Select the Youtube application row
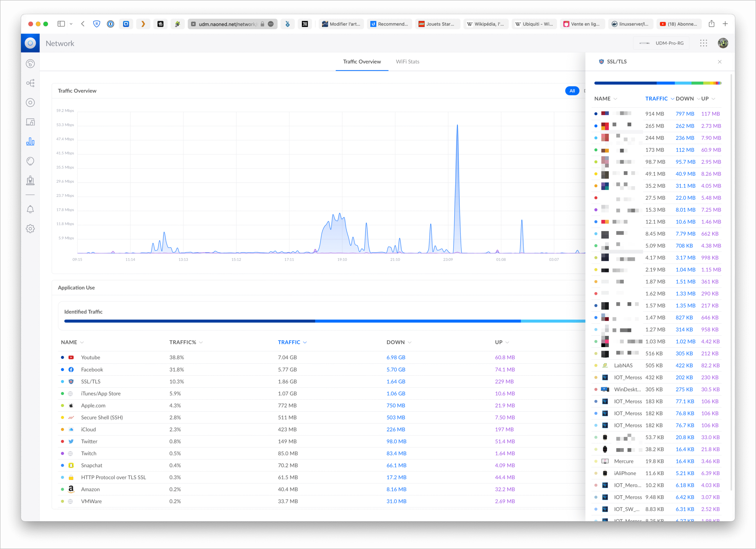The height and width of the screenshot is (549, 756). tap(90, 357)
